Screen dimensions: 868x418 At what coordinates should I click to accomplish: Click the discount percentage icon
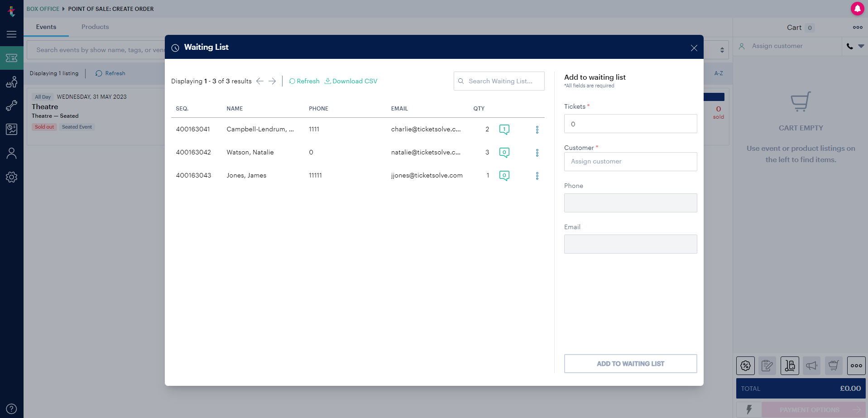(745, 365)
